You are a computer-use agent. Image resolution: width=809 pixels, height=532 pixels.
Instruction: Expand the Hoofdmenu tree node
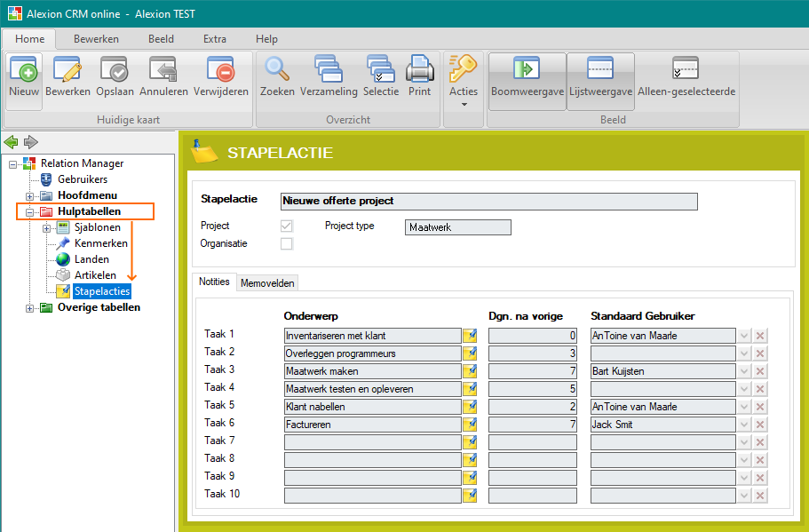click(30, 196)
